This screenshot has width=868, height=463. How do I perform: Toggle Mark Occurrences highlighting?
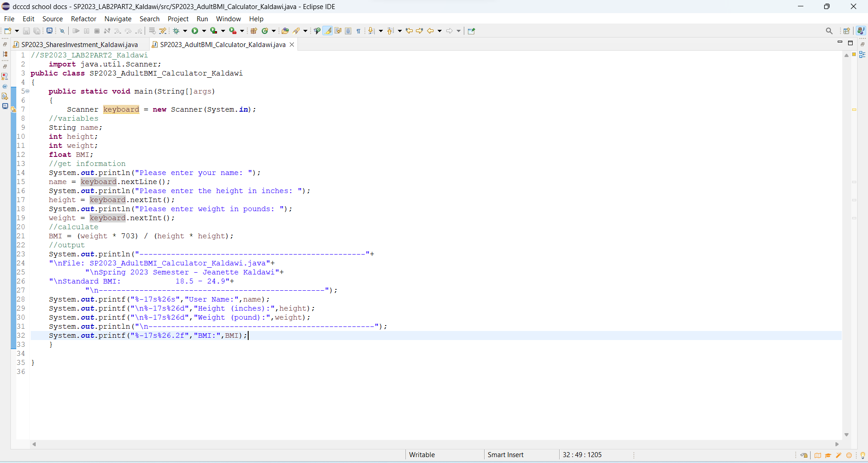(x=327, y=31)
